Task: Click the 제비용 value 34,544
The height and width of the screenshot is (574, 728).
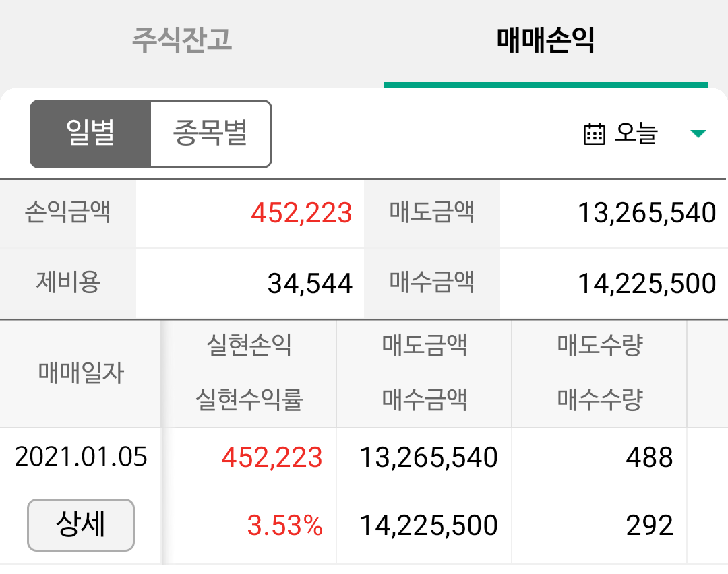Action: (309, 284)
